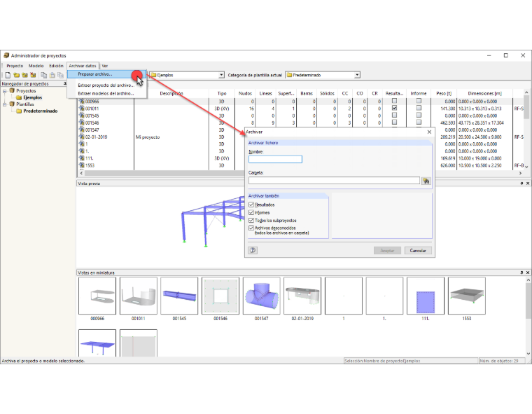Toggle the Informes checkbox
Viewport: 532px width, 414px height.
(x=251, y=212)
